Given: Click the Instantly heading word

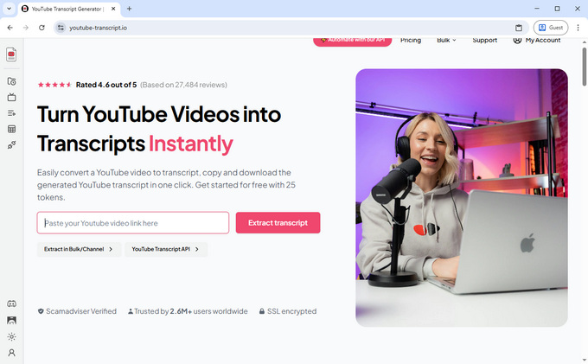Looking at the screenshot, I should [x=191, y=144].
